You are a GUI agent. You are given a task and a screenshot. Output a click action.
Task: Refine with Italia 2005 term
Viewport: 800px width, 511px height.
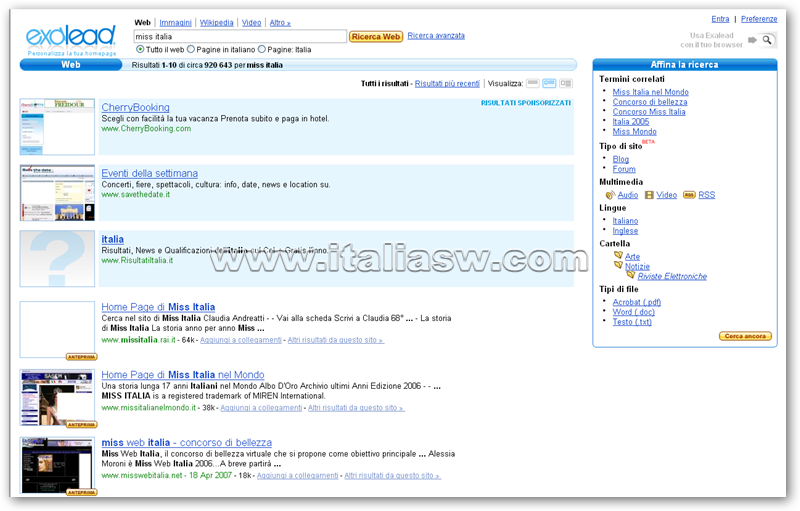pyautogui.click(x=631, y=122)
